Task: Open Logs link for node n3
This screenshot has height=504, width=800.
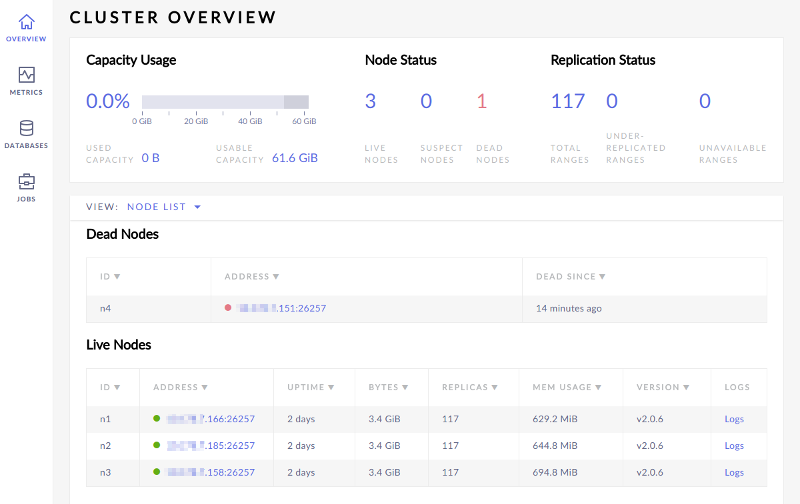Action: tap(734, 472)
